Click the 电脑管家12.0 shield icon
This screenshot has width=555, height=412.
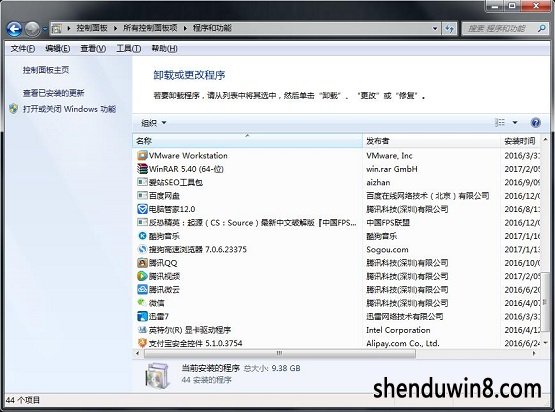click(x=142, y=209)
